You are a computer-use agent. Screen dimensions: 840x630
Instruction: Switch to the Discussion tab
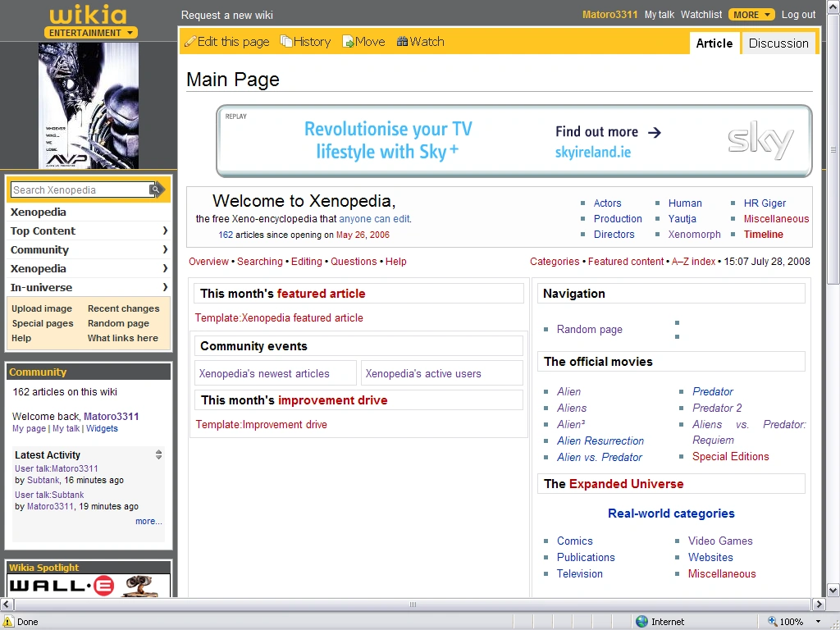(778, 43)
